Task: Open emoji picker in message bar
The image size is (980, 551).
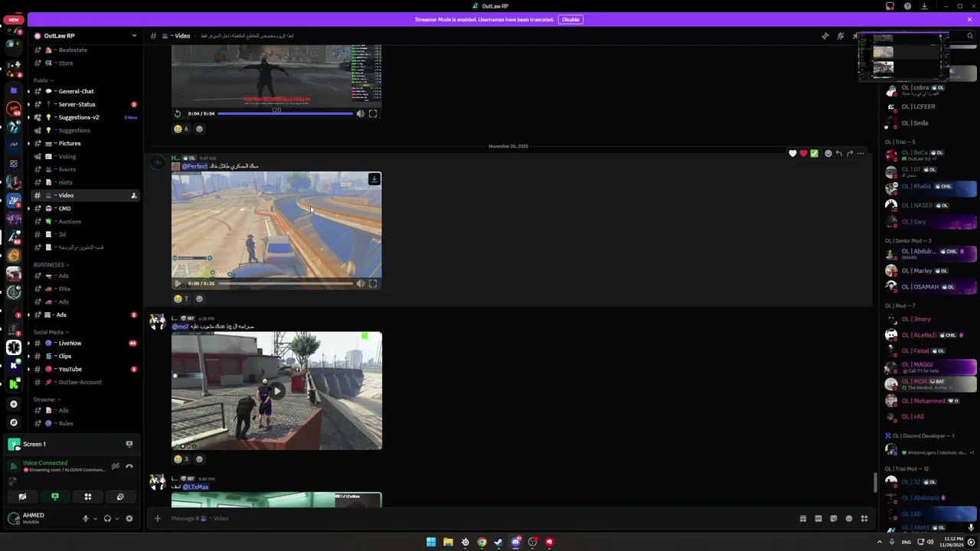Action: (848, 518)
